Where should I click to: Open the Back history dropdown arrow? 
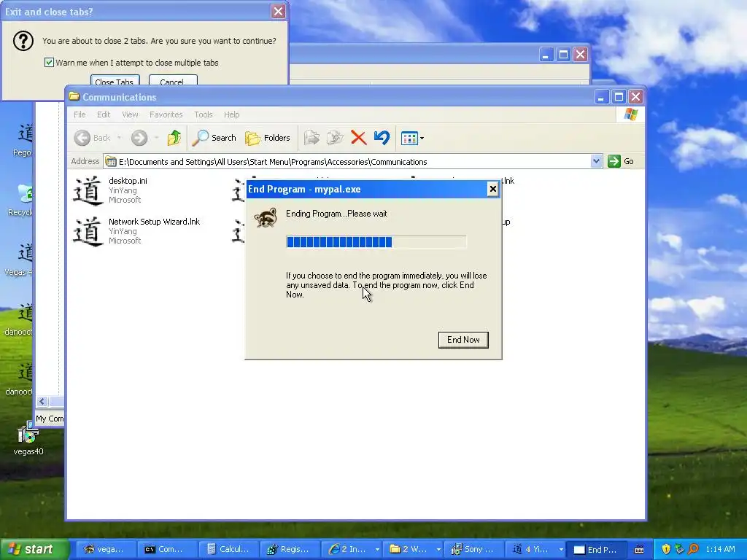click(x=119, y=138)
